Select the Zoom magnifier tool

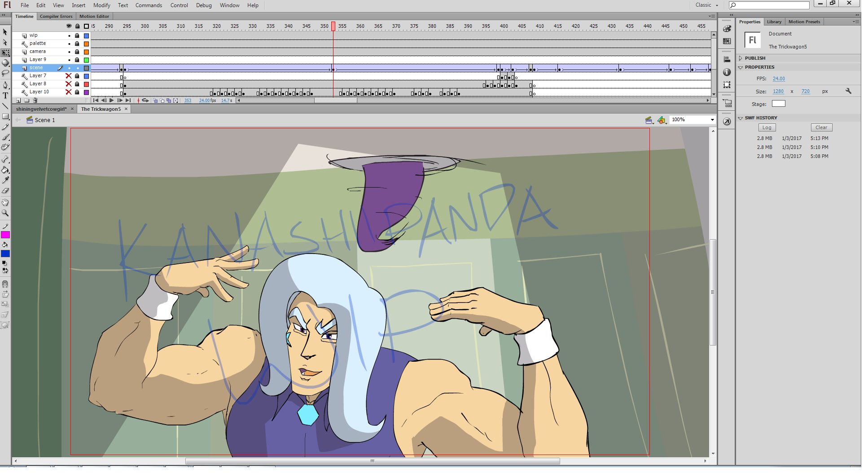5,213
